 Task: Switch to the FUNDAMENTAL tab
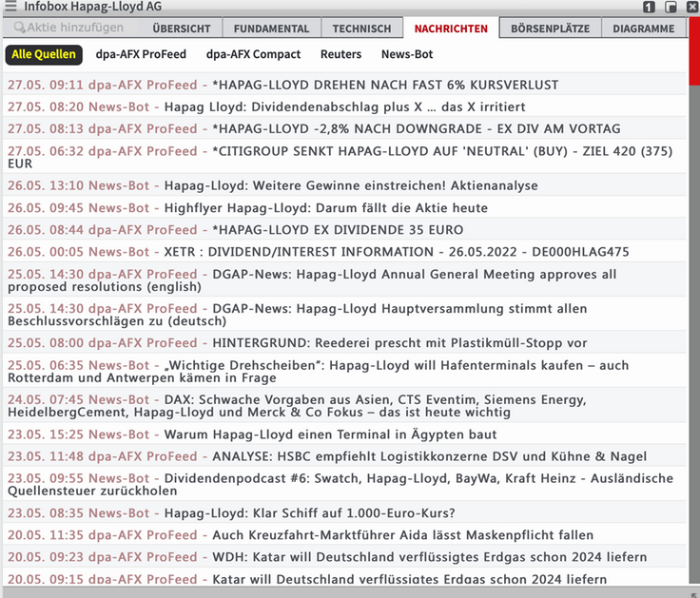pos(271,29)
